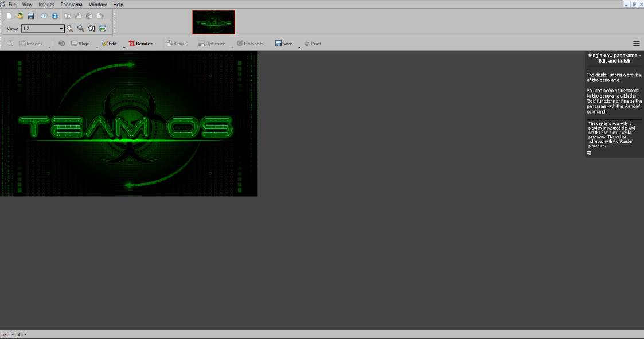Viewport: 644px width, 339px height.
Task: Click the 'Single-row panorama - Edit and finish' heading
Action: point(614,58)
